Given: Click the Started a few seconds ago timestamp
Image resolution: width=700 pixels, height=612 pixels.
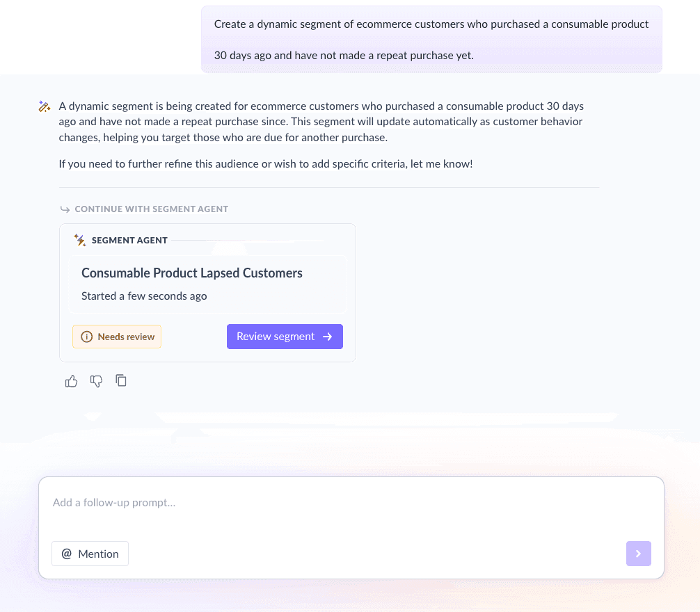Looking at the screenshot, I should point(144,296).
